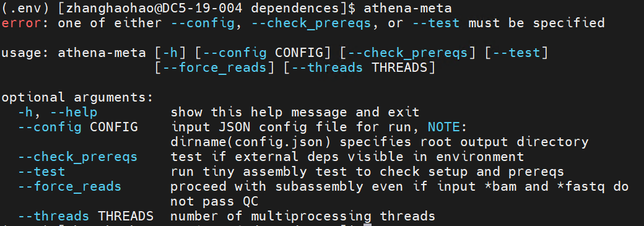This screenshot has width=644, height=226.
Task: Click the red "error" word
Action: [21, 23]
